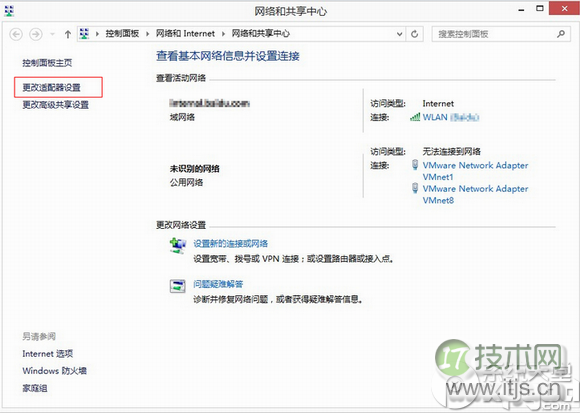Screen dimensions: 580x413
Task: Maximize the 网络和共享中心 window
Action: coord(540,9)
